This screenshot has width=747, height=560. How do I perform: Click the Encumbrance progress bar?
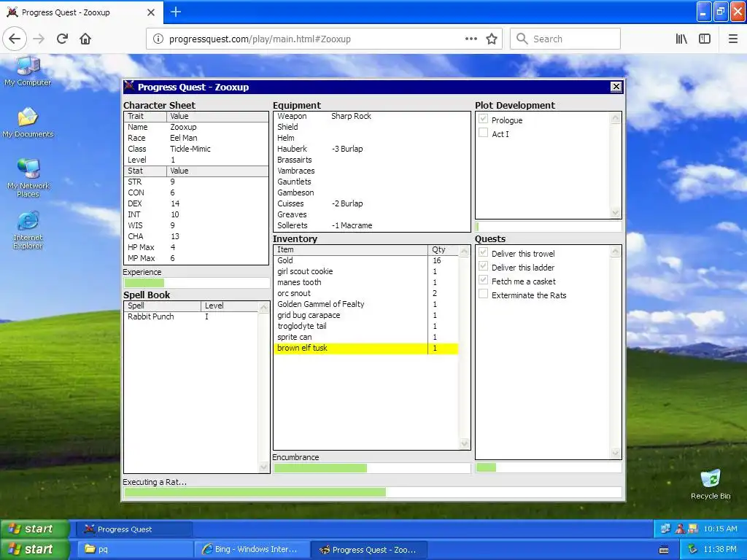pos(371,468)
